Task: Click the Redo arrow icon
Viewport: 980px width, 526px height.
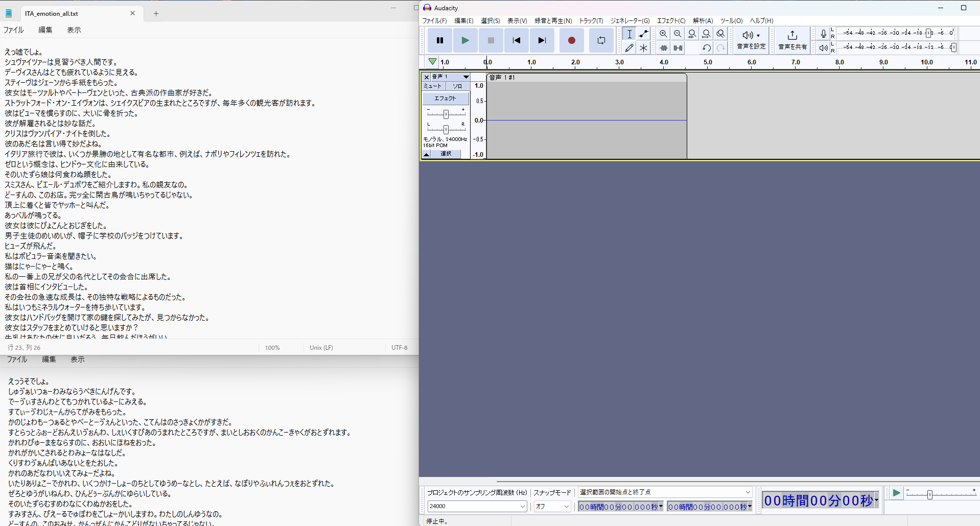Action: (720, 47)
